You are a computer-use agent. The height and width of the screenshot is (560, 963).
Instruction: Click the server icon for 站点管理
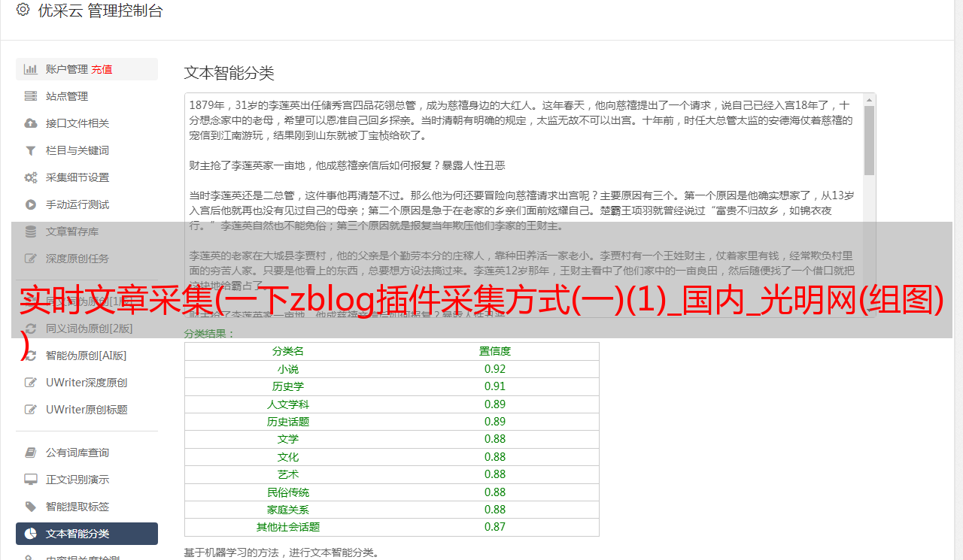pos(30,96)
